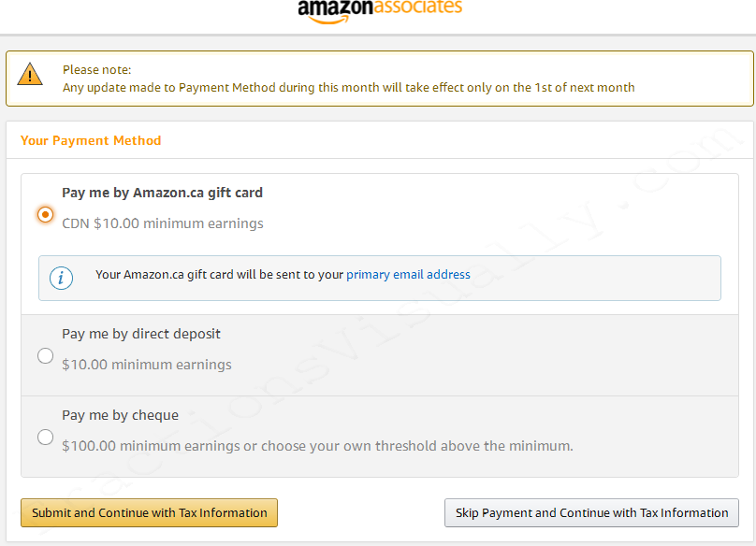Click the Please note: text in the warning box

(97, 70)
